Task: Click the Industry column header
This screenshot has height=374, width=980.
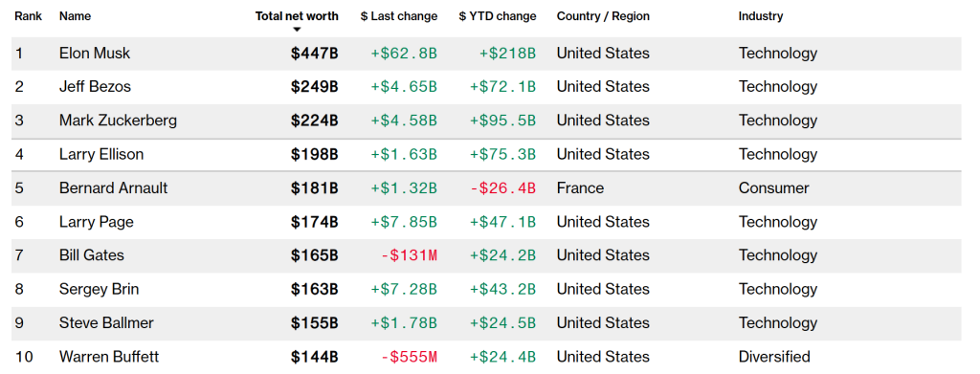Action: (x=761, y=16)
